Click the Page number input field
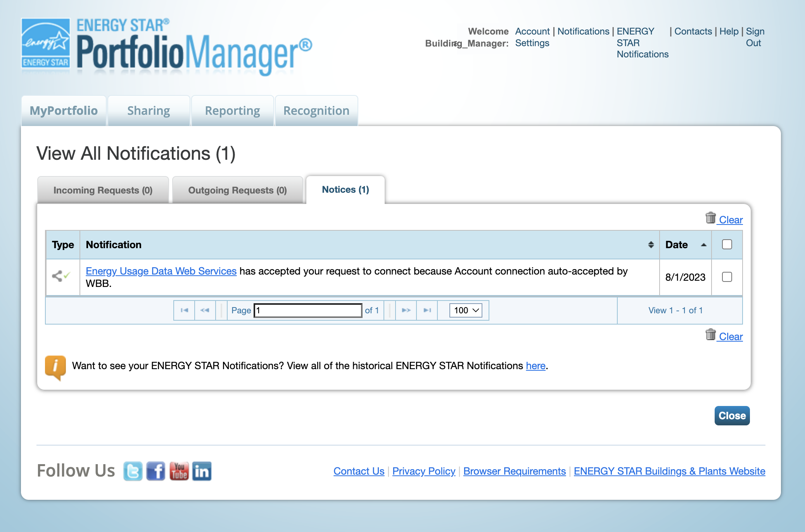This screenshot has height=532, width=805. (308, 310)
